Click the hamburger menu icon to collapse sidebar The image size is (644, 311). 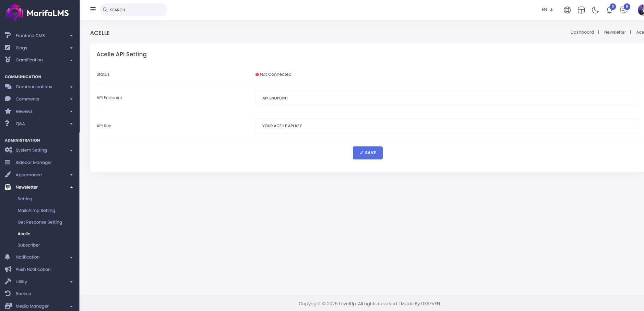[x=93, y=10]
